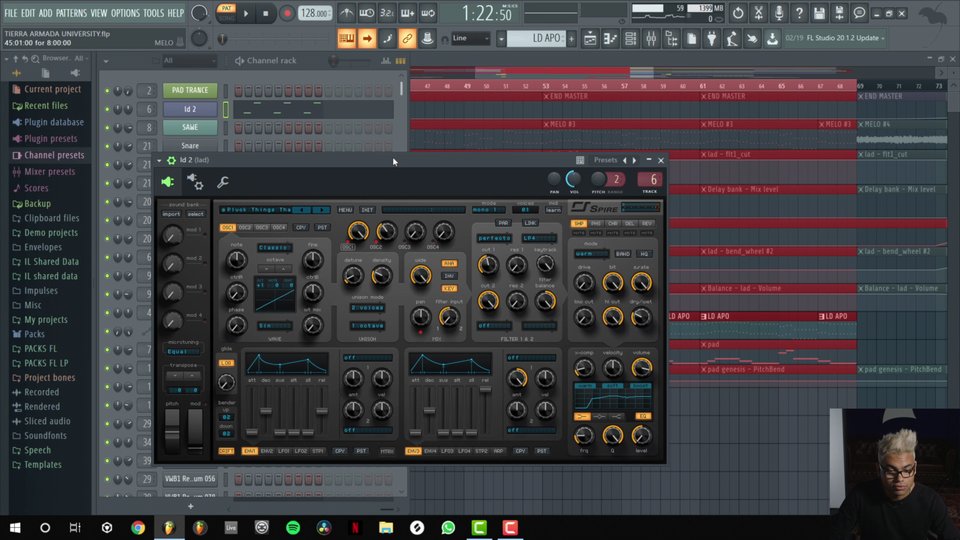Image resolution: width=960 pixels, height=540 pixels.
Task: Click the link chain icon in toolbar
Action: [407, 39]
